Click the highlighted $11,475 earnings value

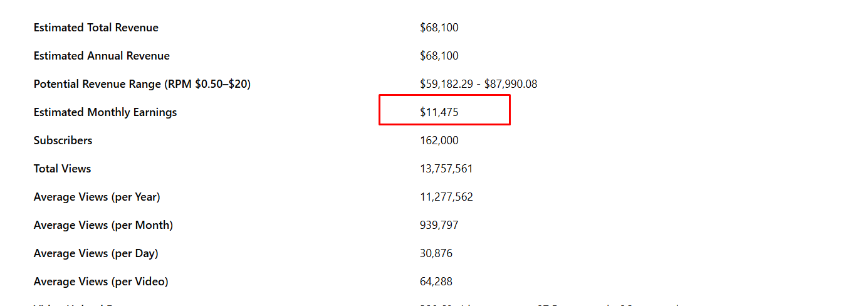(x=439, y=112)
